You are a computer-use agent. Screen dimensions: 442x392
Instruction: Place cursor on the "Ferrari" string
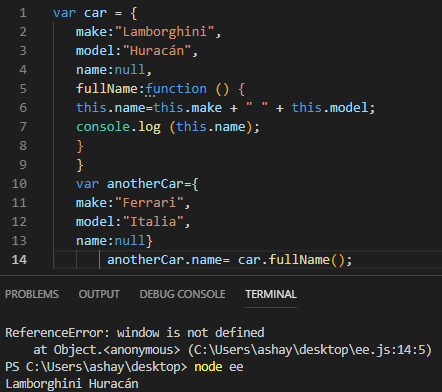149,203
